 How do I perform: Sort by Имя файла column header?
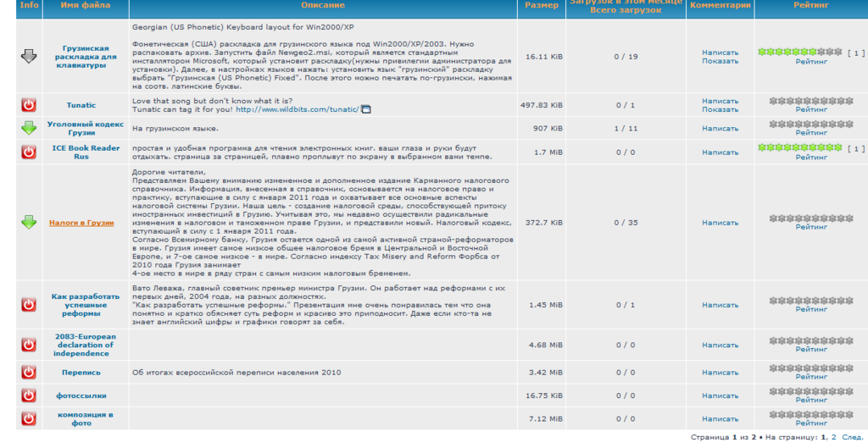point(86,5)
